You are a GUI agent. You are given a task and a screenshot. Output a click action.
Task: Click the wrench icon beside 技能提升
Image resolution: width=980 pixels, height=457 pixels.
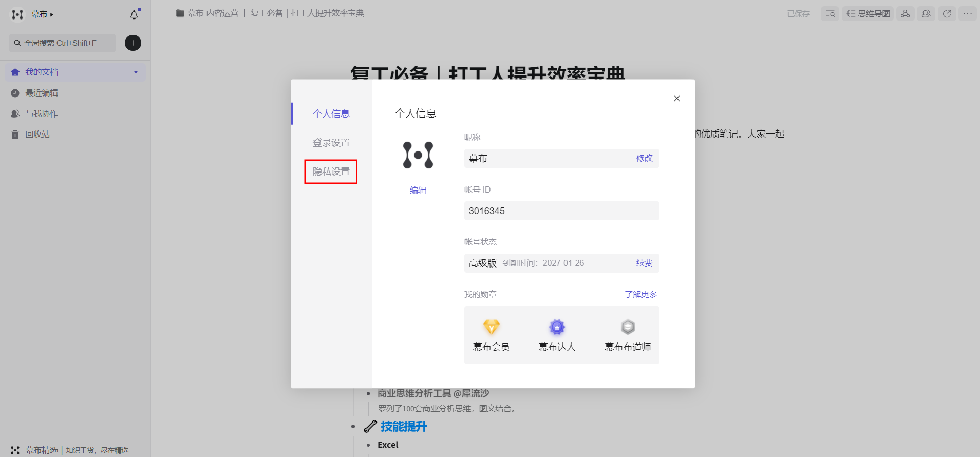(370, 426)
